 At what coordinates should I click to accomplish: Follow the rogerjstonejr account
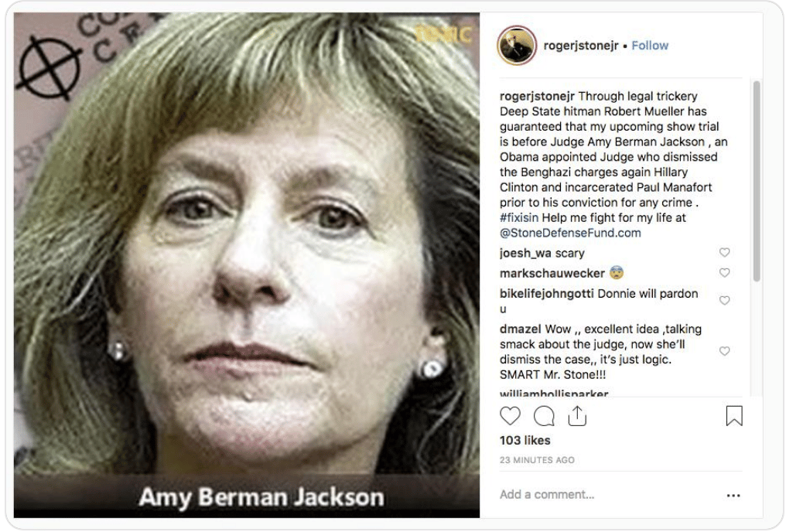650,46
